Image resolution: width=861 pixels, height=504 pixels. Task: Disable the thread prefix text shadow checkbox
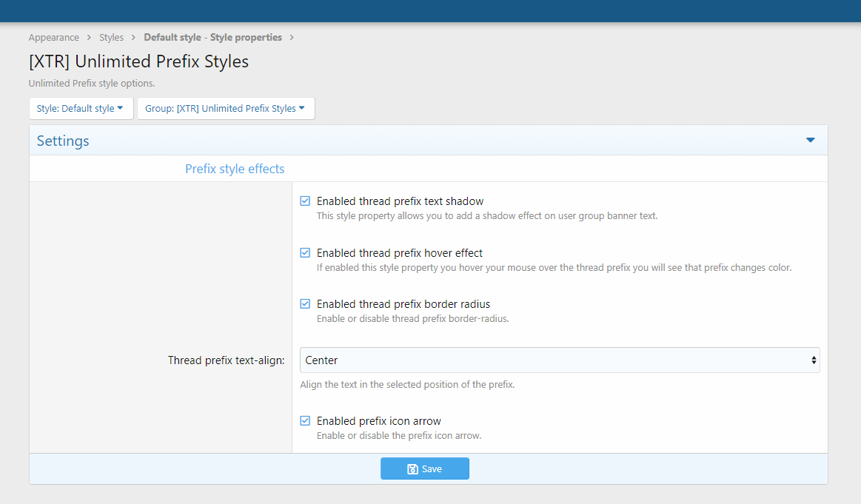point(305,201)
